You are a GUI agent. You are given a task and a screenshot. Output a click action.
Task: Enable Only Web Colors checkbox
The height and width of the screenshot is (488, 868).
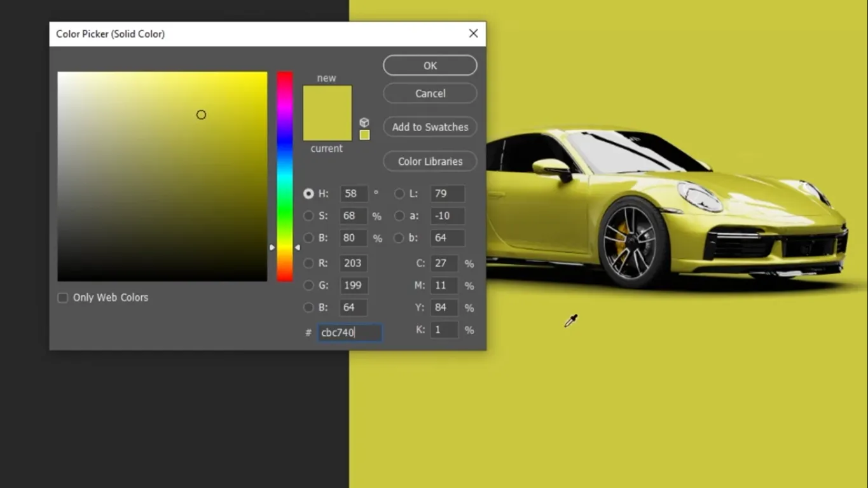[x=63, y=298]
